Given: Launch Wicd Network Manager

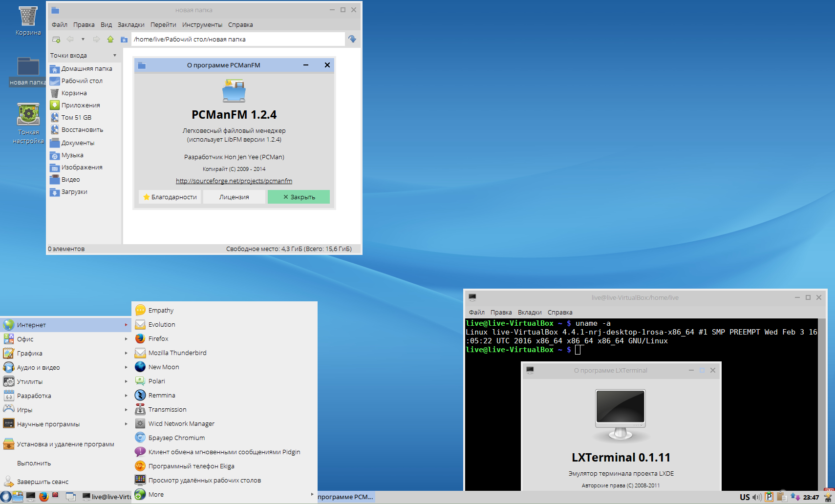Looking at the screenshot, I should (225, 423).
